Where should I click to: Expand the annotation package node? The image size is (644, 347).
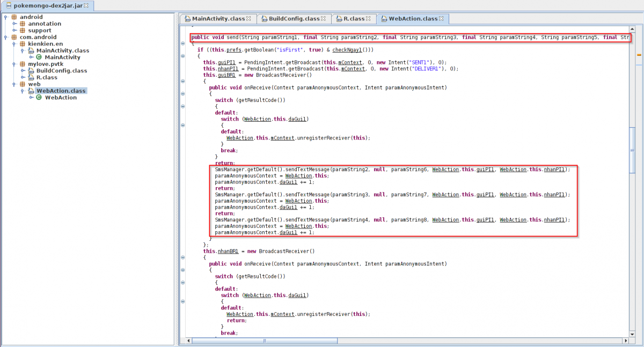(14, 24)
